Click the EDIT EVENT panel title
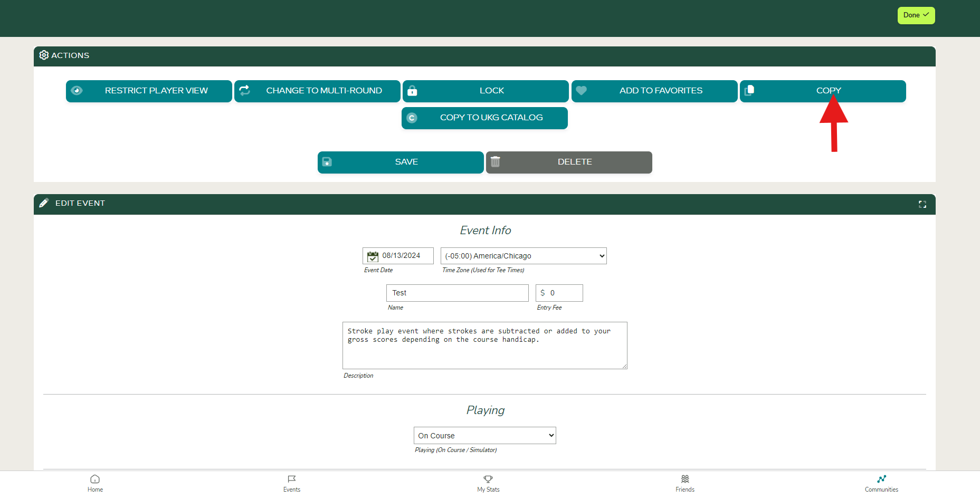980x499 pixels. (x=80, y=203)
